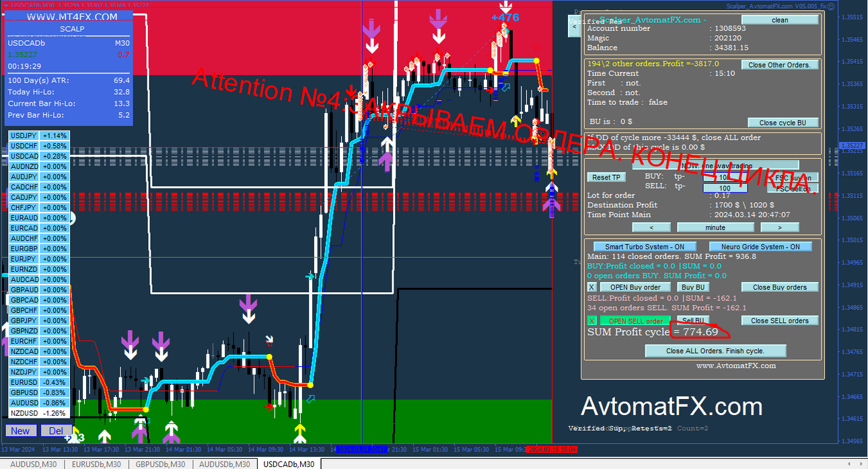
Task: Select the AUDNZD row in currency list
Action: (39, 166)
